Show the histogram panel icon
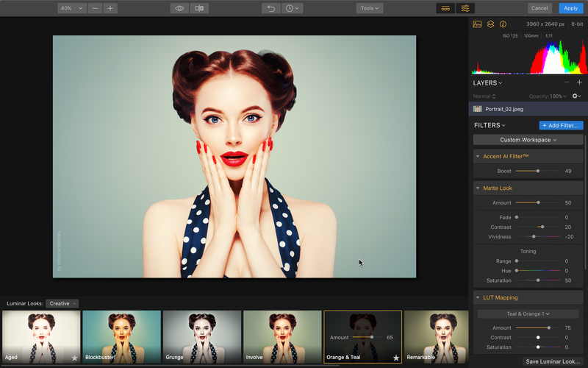The width and height of the screenshot is (588, 368). pyautogui.click(x=477, y=24)
